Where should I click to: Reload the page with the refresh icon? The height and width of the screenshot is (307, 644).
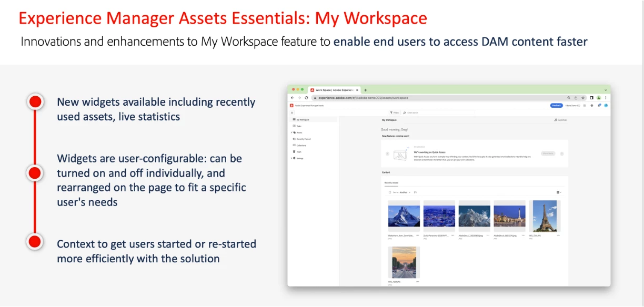point(306,98)
